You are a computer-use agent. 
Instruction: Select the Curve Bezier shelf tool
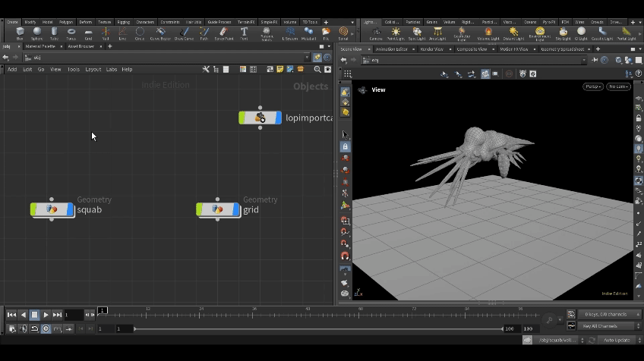click(160, 33)
